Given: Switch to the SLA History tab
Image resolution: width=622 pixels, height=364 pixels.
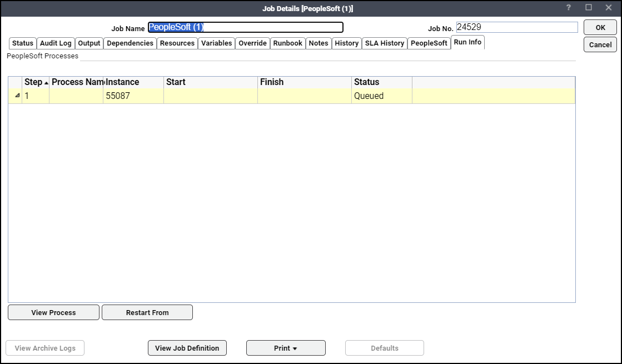Looking at the screenshot, I should tap(385, 43).
